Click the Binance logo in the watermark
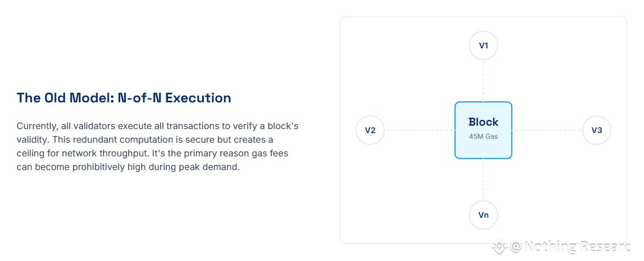This screenshot has width=644, height=261. click(500, 247)
